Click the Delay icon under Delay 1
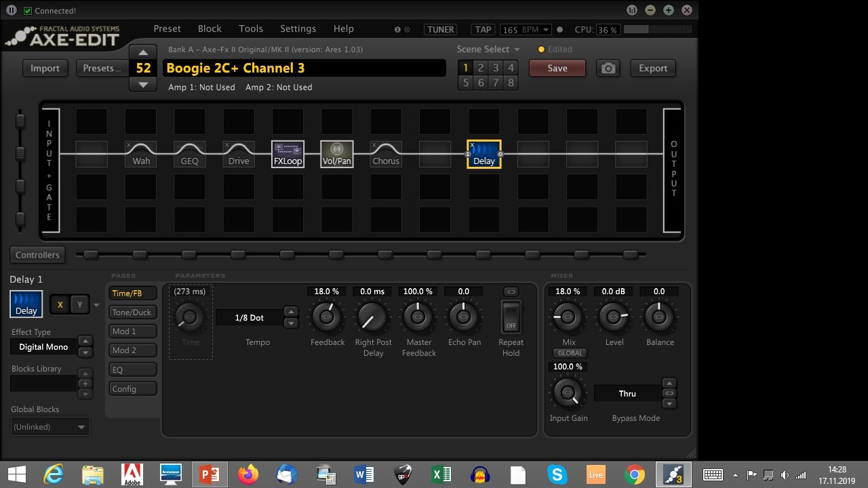This screenshot has width=868, height=488. tap(26, 304)
